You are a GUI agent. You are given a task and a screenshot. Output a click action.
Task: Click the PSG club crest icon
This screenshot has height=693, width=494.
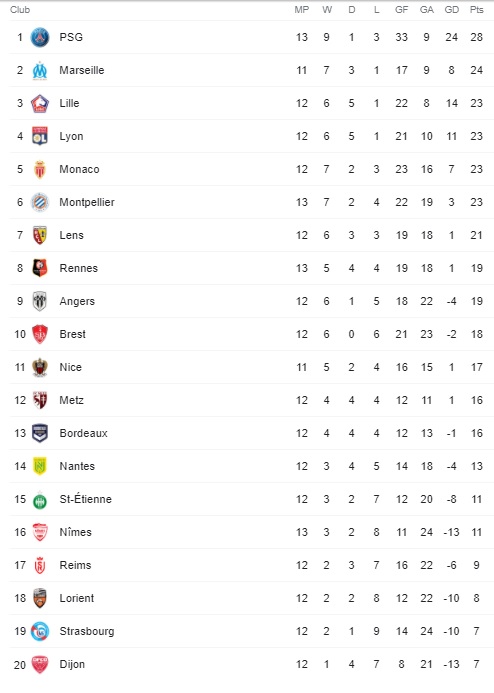(x=40, y=37)
